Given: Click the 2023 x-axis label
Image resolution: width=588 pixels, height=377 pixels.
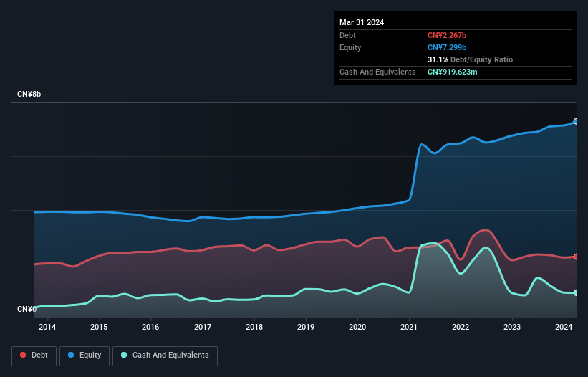Looking at the screenshot, I should [x=512, y=327].
